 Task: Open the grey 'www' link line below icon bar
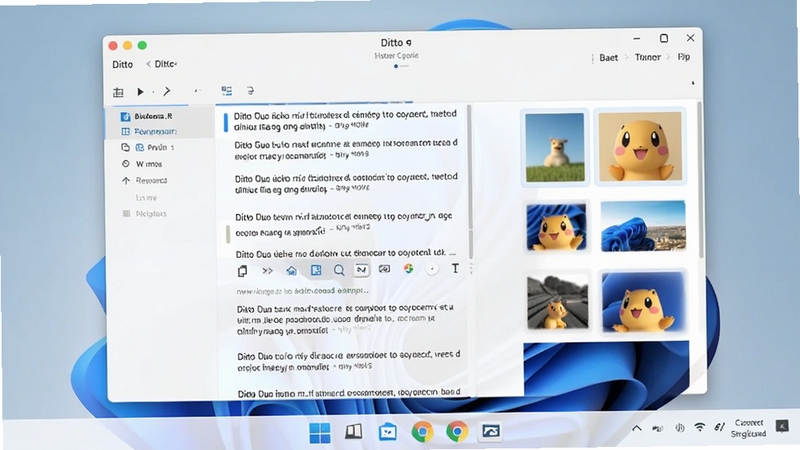[303, 291]
